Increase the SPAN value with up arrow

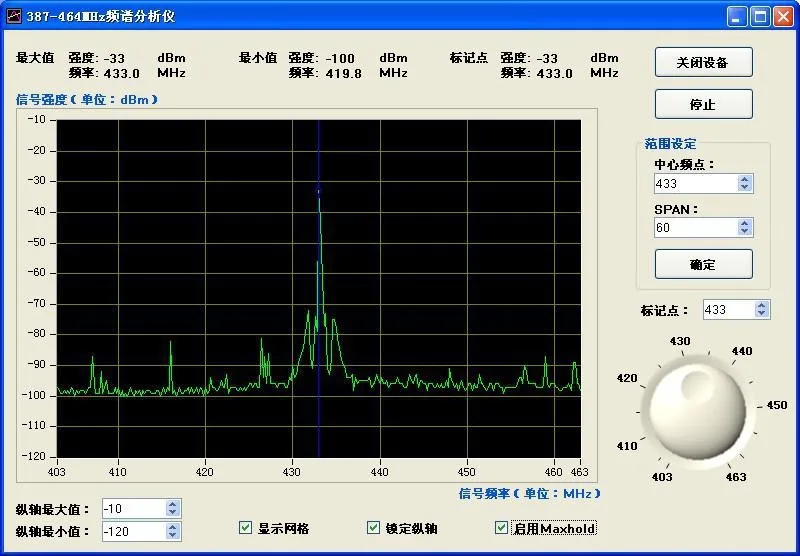pyautogui.click(x=745, y=223)
